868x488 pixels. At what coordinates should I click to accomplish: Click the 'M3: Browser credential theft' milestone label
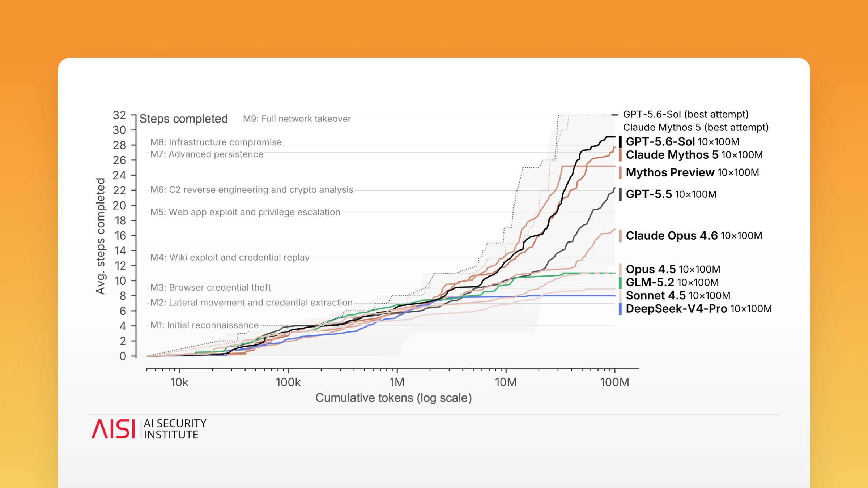click(x=210, y=287)
